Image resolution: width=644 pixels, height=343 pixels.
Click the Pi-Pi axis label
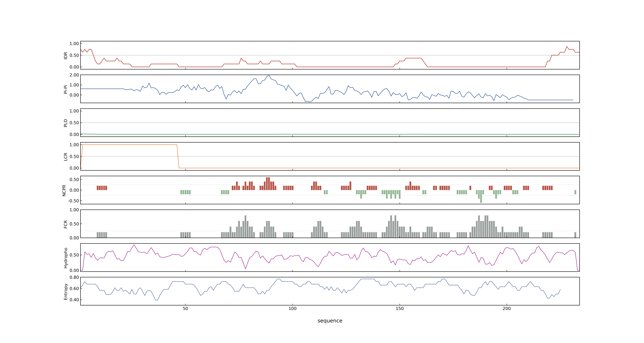[x=66, y=89]
